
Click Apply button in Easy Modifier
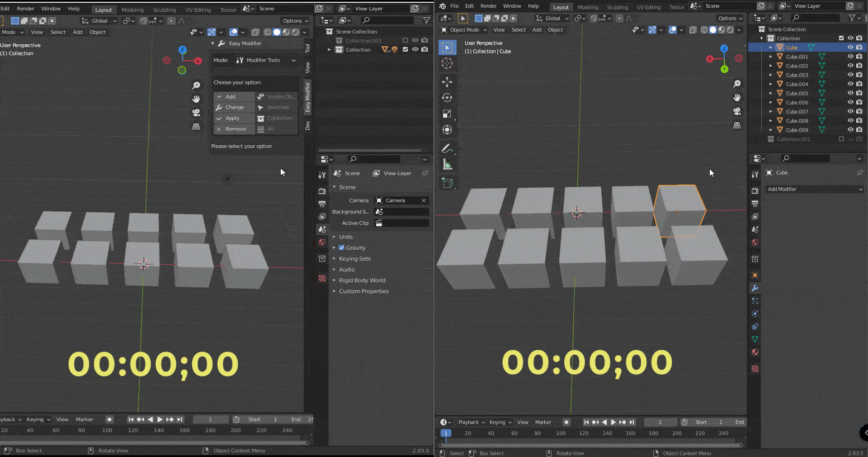click(x=234, y=118)
